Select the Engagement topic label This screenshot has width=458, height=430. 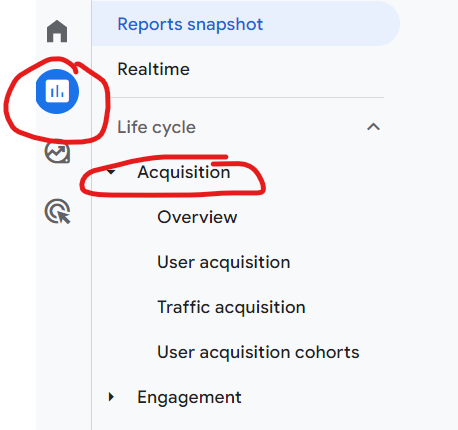tap(189, 397)
